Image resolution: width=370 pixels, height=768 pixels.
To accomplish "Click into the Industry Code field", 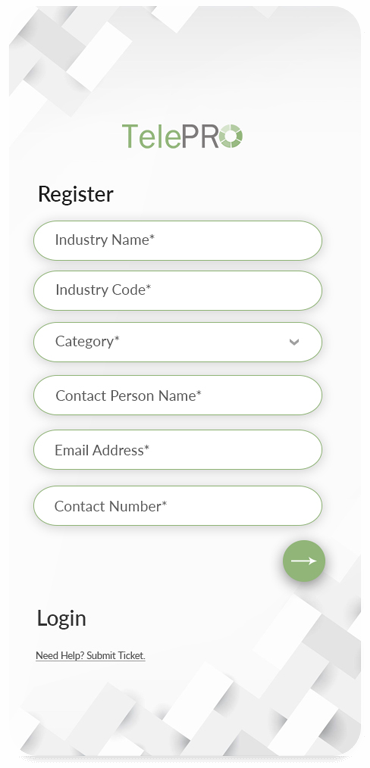I will click(178, 290).
